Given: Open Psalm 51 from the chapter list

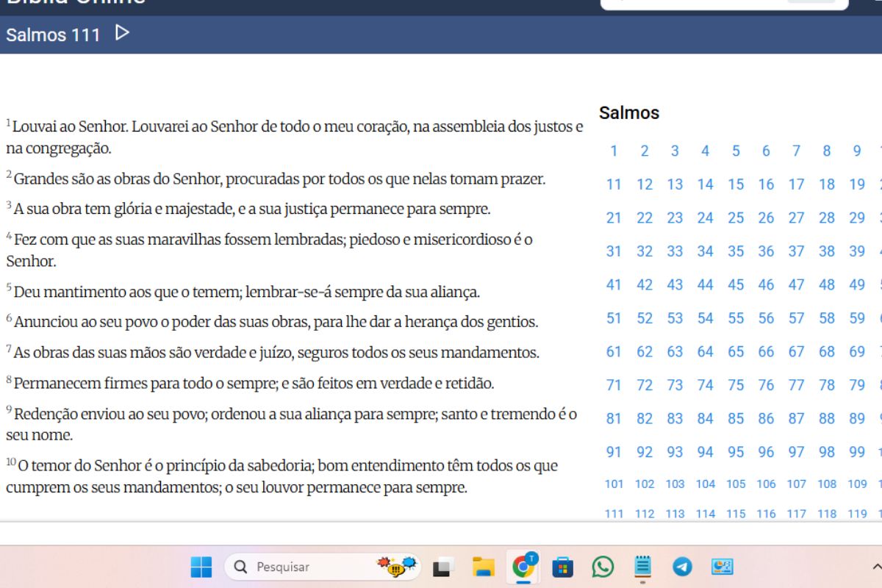Looking at the screenshot, I should point(614,318).
